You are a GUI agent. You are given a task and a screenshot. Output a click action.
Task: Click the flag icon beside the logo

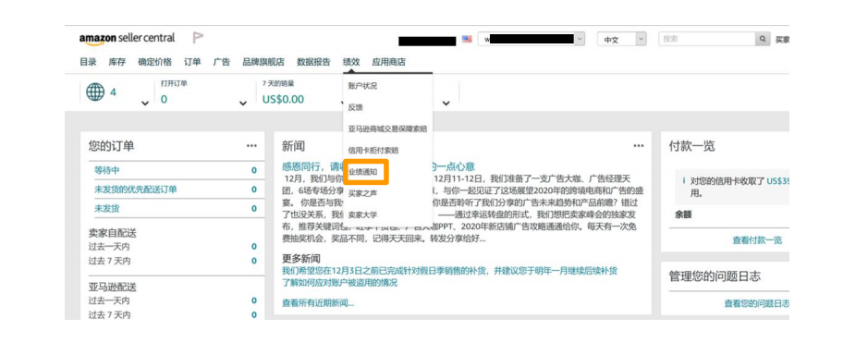(198, 38)
